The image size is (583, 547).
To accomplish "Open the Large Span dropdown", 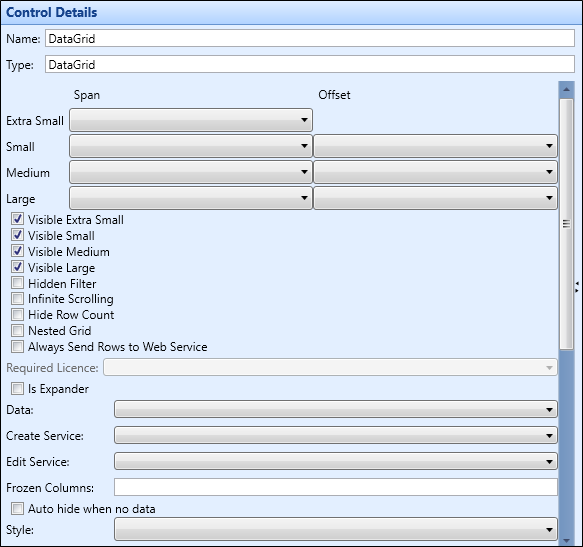I will pyautogui.click(x=191, y=198).
